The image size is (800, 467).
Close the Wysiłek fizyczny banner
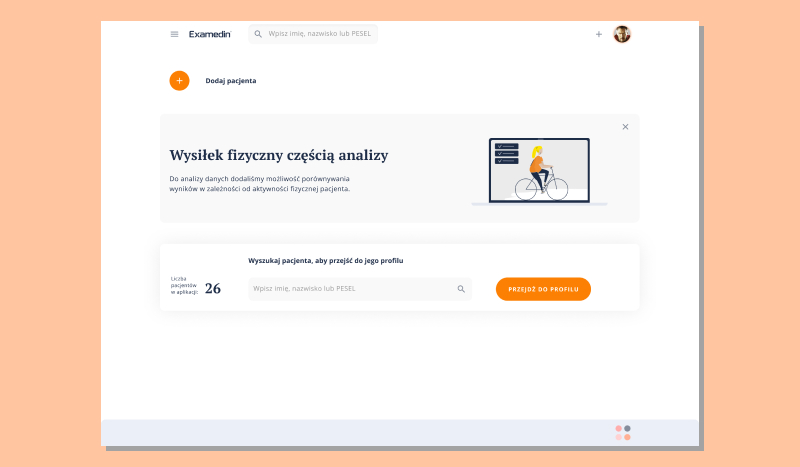(626, 127)
